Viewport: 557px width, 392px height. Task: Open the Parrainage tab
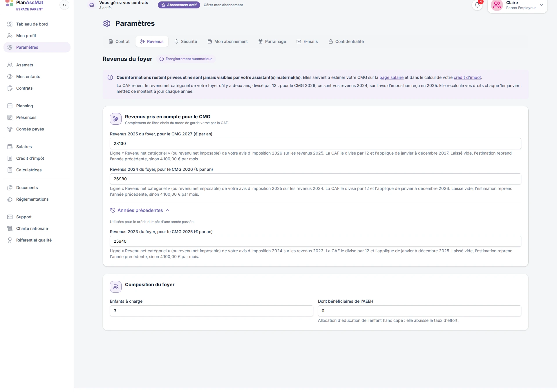(x=272, y=41)
